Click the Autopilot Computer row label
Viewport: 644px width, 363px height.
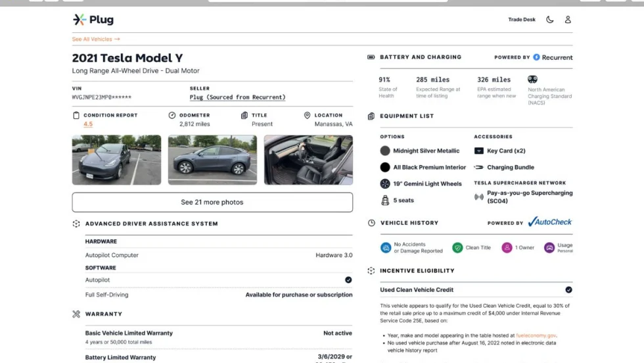point(112,255)
